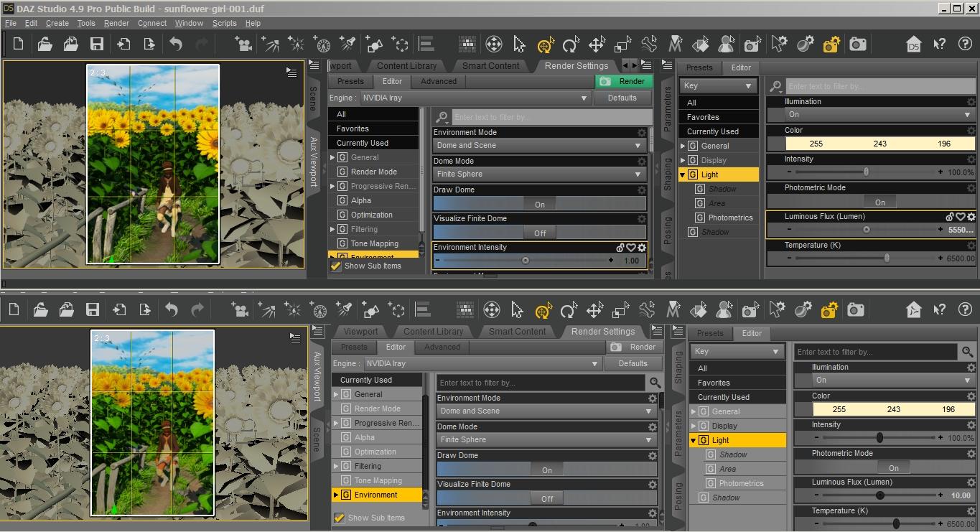Click Undo arrow in the lower toolbar
The width and height of the screenshot is (980, 532).
click(x=172, y=310)
